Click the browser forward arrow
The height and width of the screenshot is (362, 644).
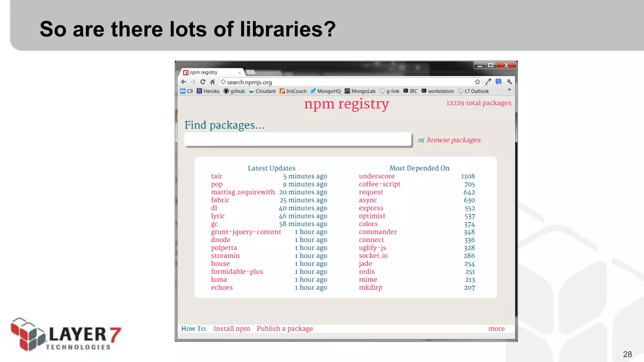193,82
